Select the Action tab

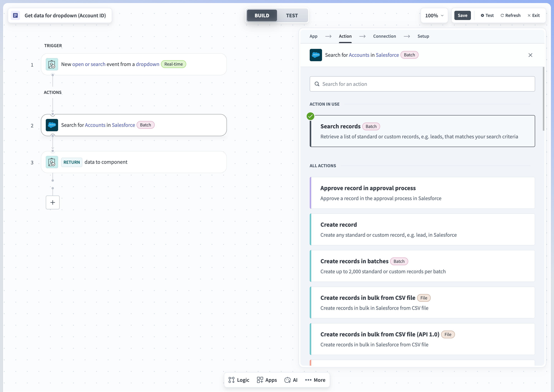click(345, 36)
